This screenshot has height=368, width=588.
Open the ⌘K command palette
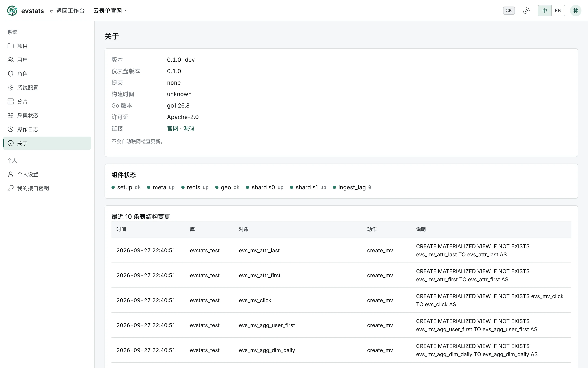coord(509,10)
